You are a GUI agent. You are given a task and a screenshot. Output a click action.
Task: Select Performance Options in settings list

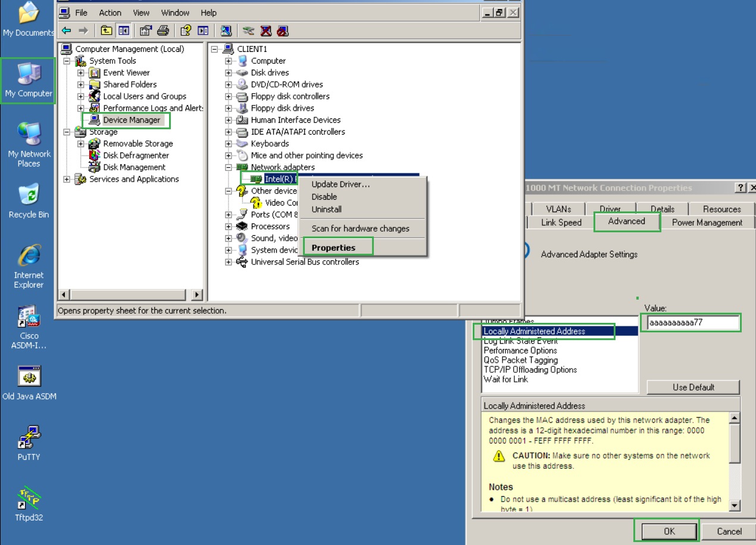(x=520, y=350)
